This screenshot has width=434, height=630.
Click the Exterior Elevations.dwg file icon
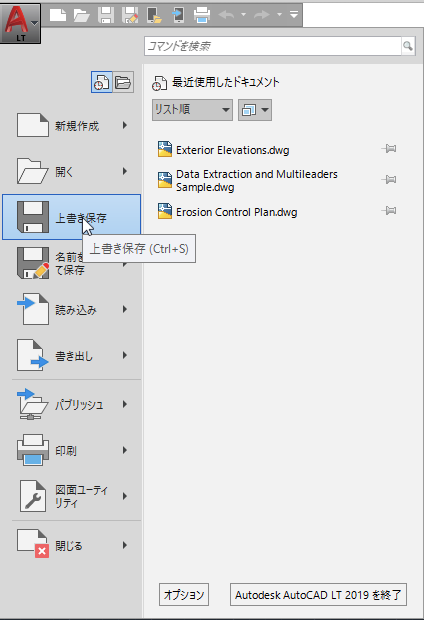click(165, 149)
